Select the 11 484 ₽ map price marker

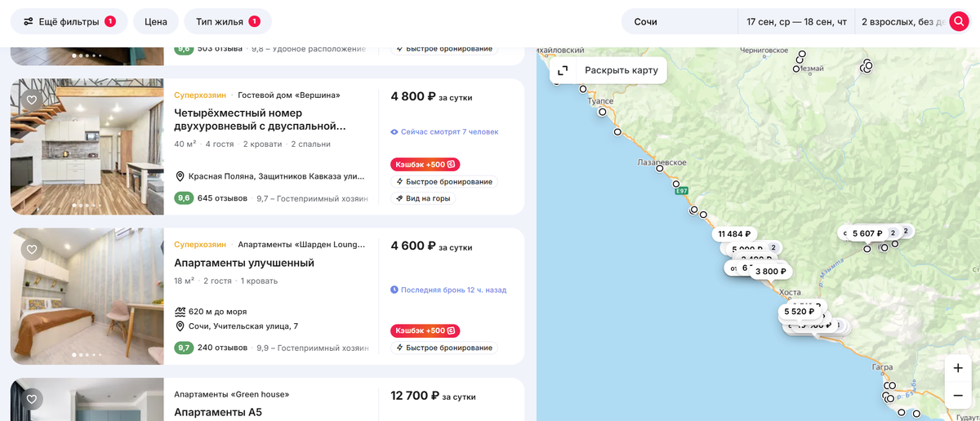click(733, 234)
